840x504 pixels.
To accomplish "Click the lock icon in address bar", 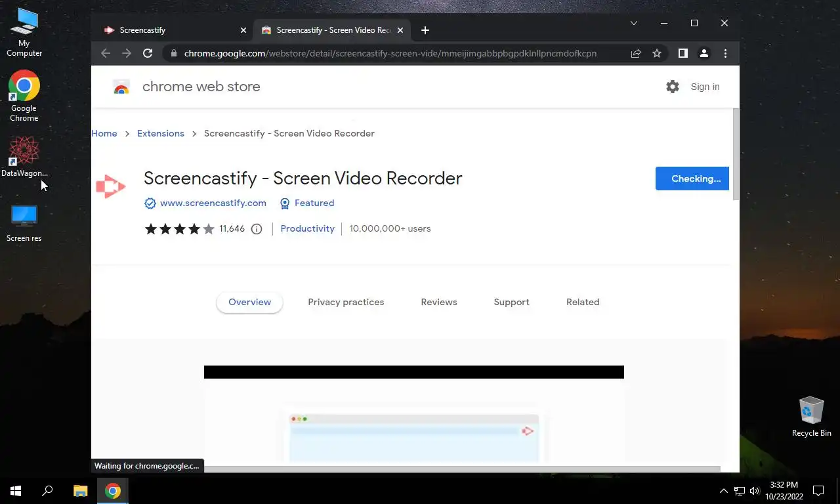I will 173,53.
